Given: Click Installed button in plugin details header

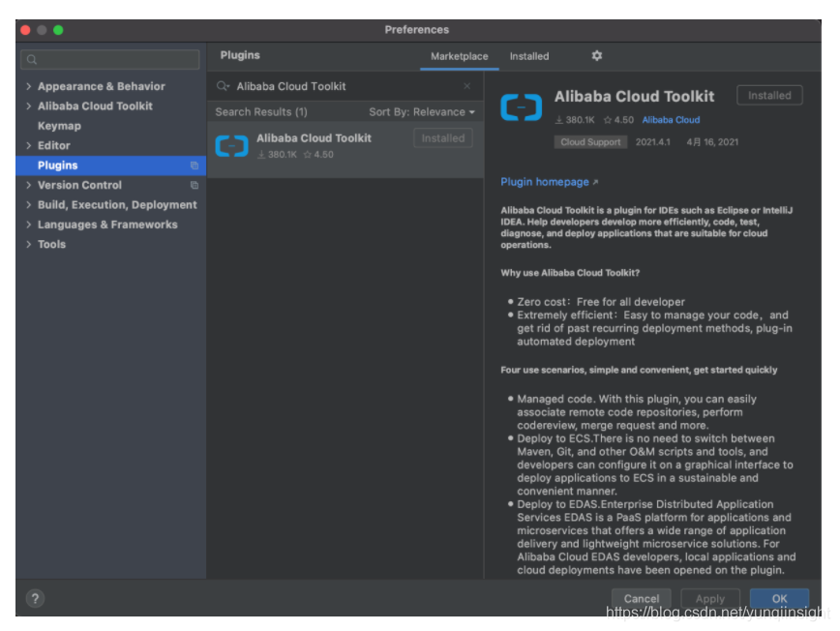Looking at the screenshot, I should (x=769, y=96).
